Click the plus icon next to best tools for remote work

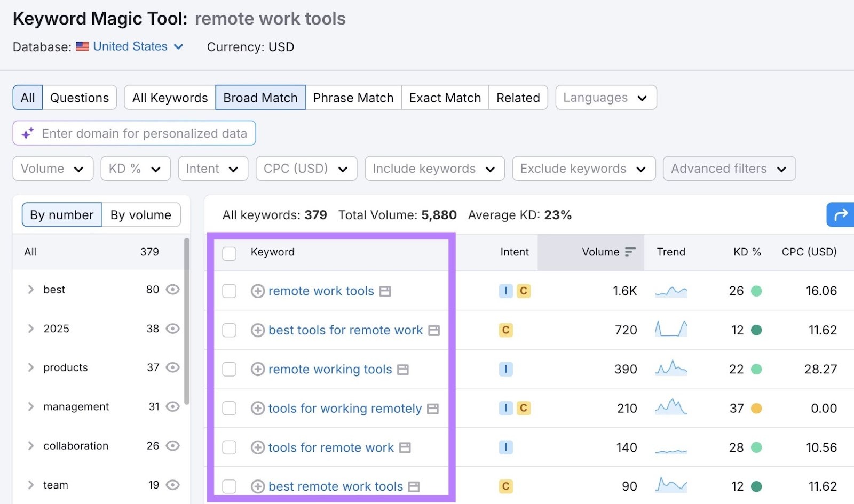257,330
